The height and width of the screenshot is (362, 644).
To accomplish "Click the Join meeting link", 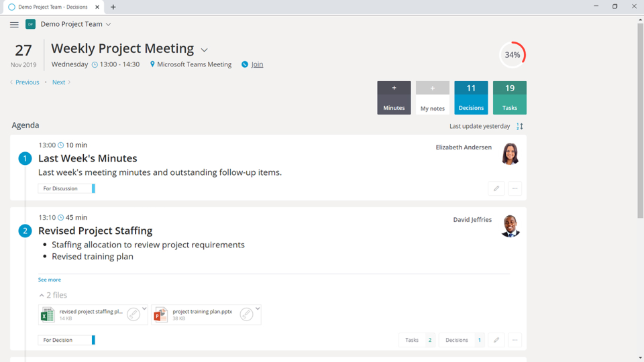I will [x=257, y=64].
